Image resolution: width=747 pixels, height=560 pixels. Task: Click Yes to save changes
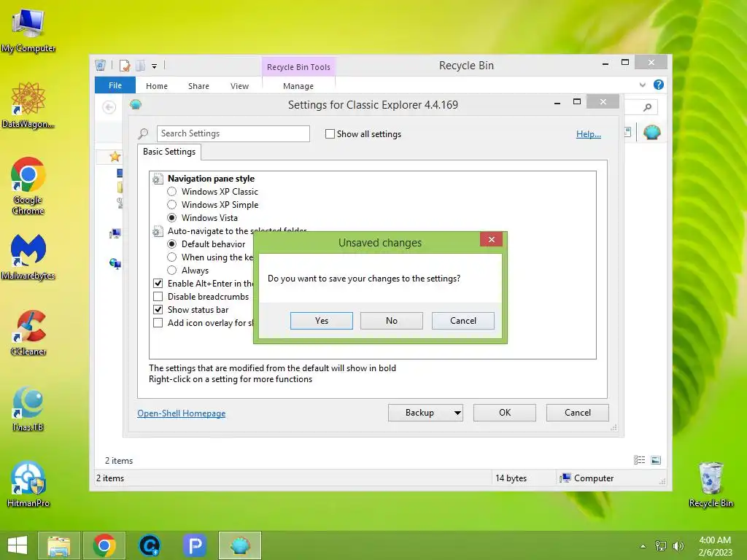322,321
